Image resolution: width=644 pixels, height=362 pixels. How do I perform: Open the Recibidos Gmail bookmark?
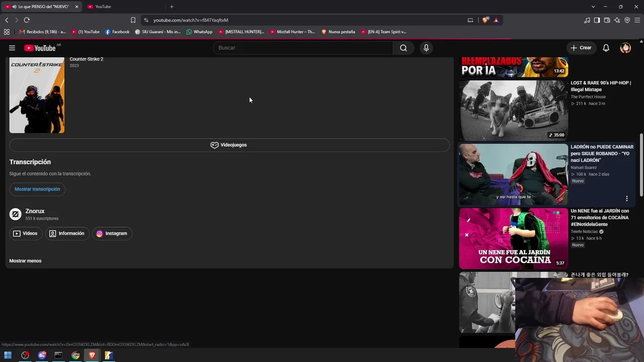pyautogui.click(x=42, y=32)
